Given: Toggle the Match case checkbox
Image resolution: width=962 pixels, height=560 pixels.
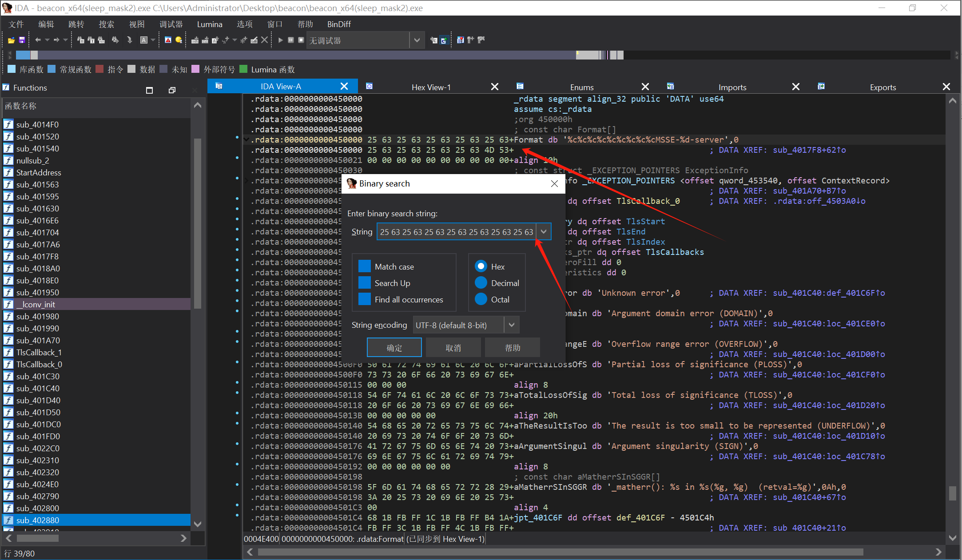Looking at the screenshot, I should [365, 266].
